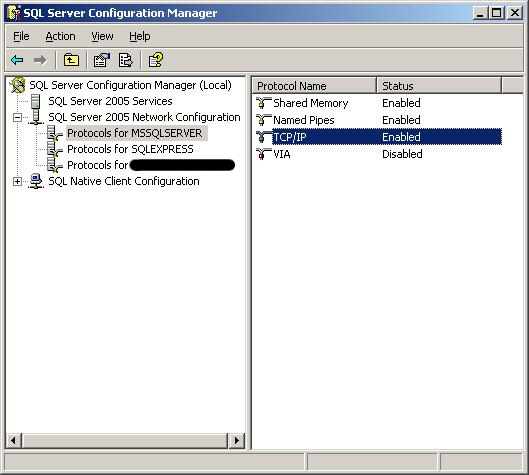Viewport: 529px width, 475px height.
Task: Sort by the Status column header
Action: 439,86
